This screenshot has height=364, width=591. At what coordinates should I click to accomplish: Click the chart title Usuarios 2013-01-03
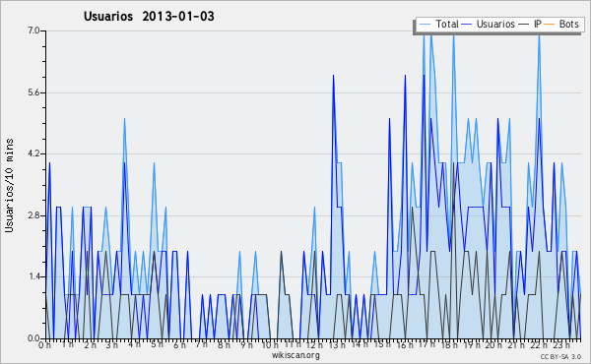click(149, 16)
